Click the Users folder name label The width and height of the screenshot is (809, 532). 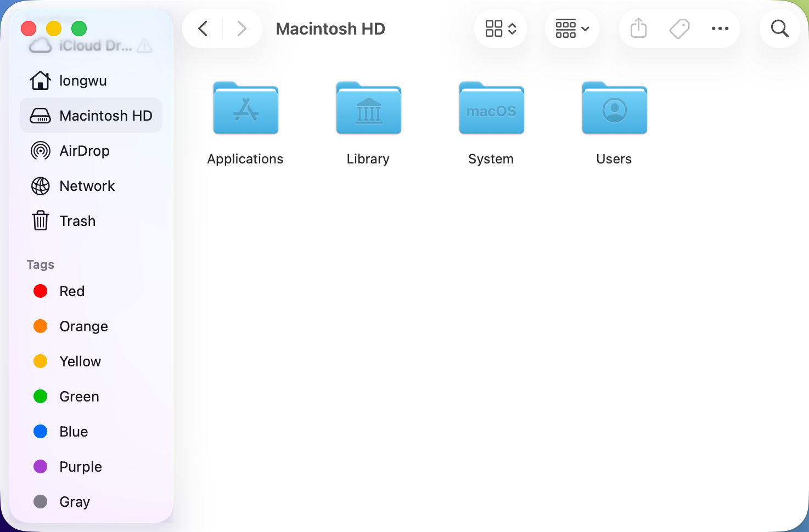pos(614,159)
